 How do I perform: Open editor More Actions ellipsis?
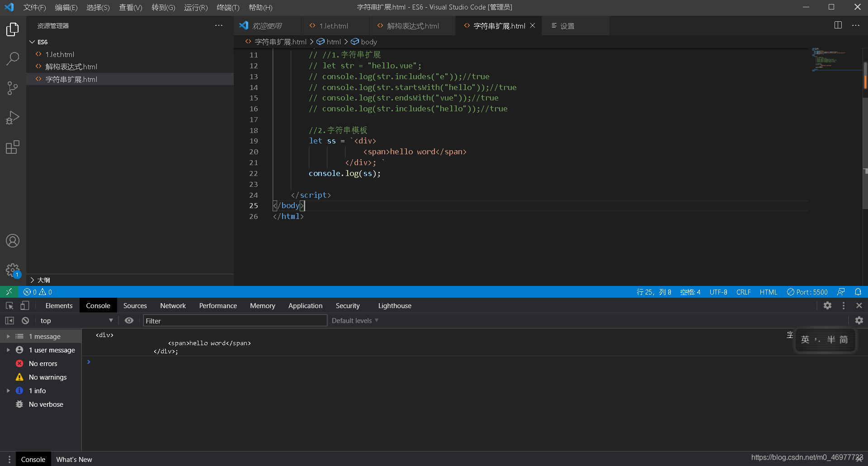pos(856,25)
